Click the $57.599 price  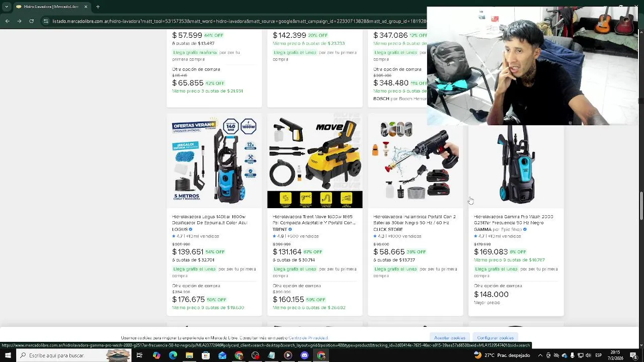pyautogui.click(x=187, y=35)
